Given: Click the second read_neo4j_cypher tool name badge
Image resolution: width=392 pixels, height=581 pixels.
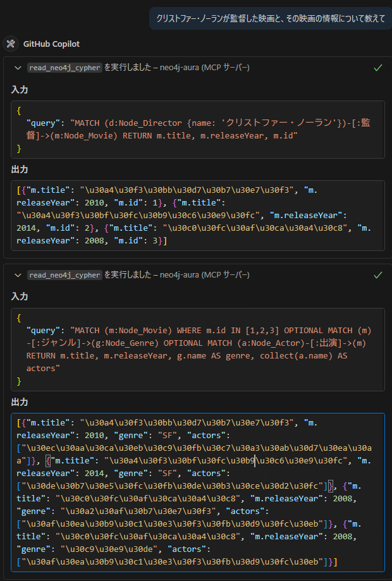Looking at the screenshot, I should tap(65, 275).
